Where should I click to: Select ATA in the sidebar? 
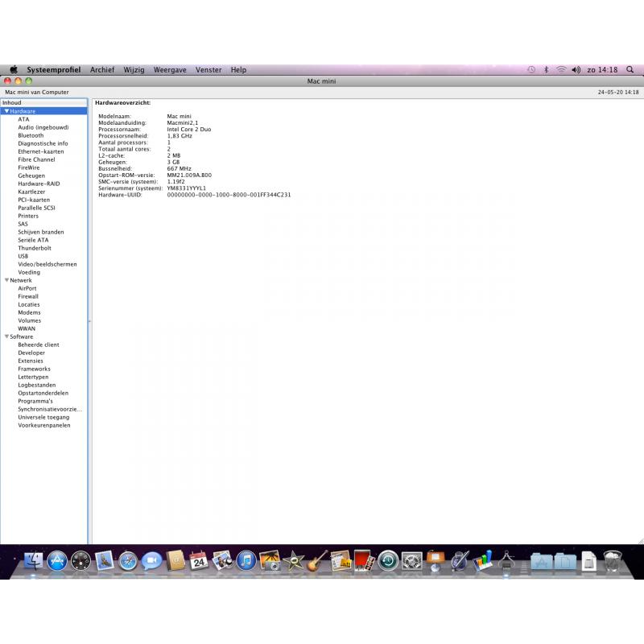click(x=23, y=119)
